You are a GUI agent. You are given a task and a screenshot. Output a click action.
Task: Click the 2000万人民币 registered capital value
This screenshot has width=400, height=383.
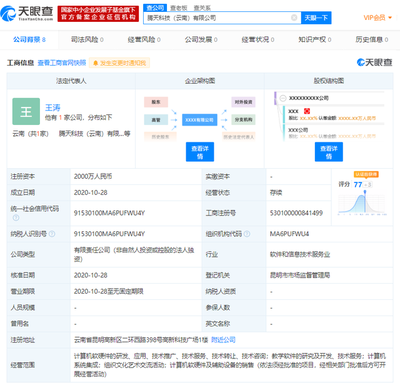coord(93,176)
